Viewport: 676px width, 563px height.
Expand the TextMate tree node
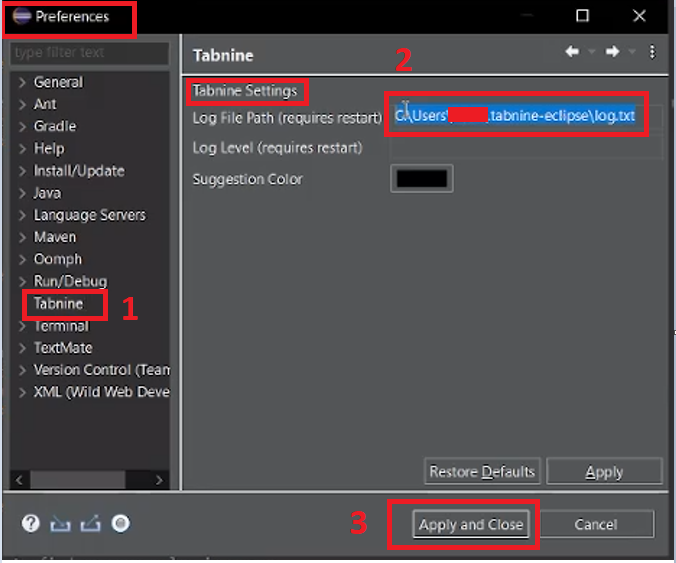tap(22, 348)
